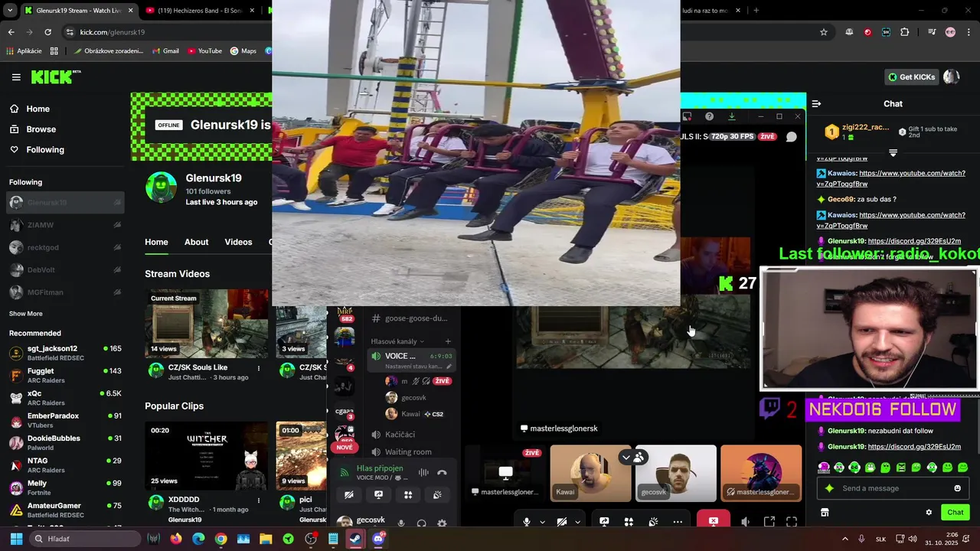Bookmark this page with the star icon
Viewport: 980px width, 551px height.
pos(824,32)
